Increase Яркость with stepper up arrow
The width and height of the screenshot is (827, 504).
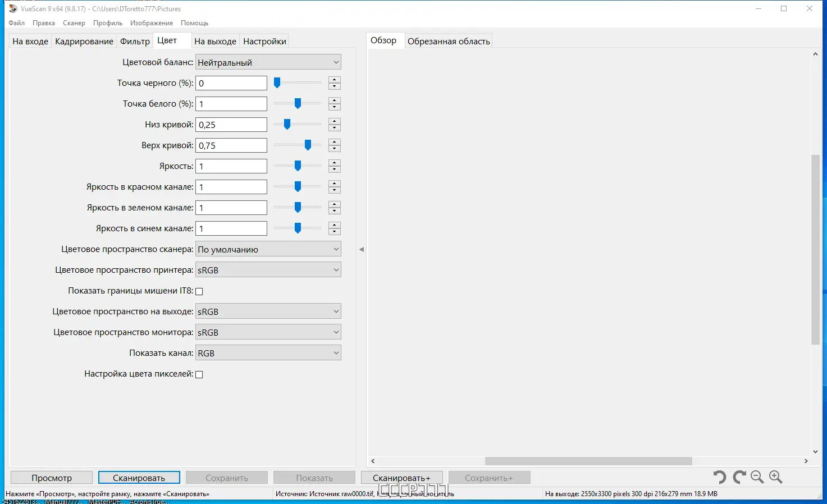335,163
